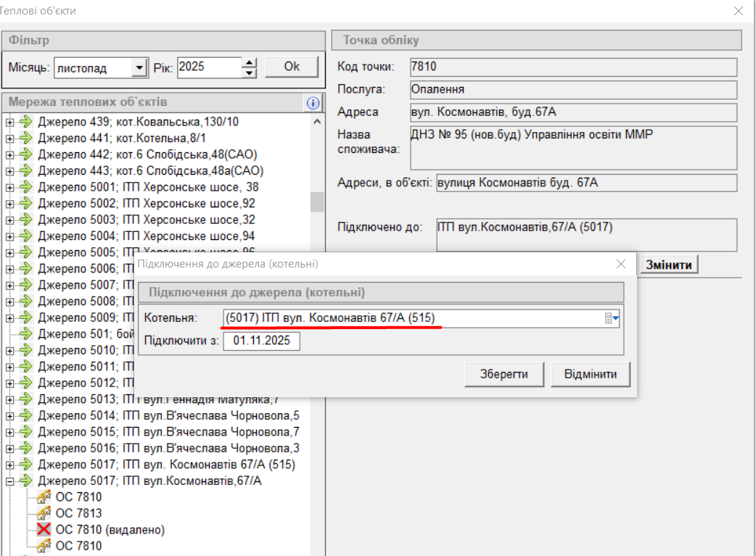Click the info icon in network header
756x556 pixels.
pos(313,103)
